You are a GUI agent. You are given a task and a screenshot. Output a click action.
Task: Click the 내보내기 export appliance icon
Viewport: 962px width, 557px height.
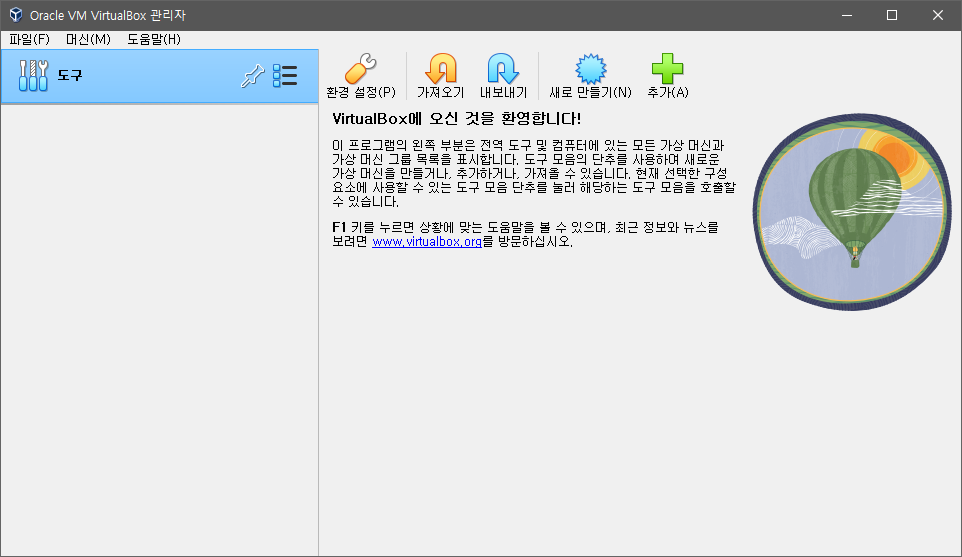click(503, 68)
